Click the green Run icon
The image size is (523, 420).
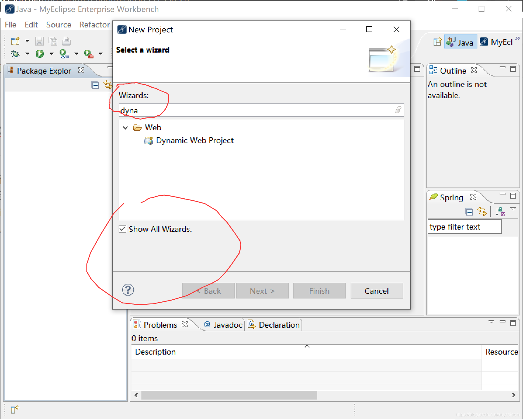pos(40,54)
